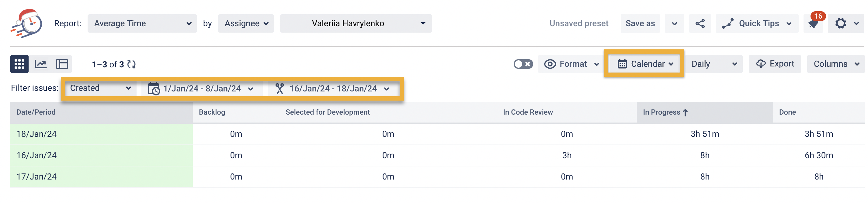Refresh the issue count
The image size is (868, 203).
pos(131,64)
